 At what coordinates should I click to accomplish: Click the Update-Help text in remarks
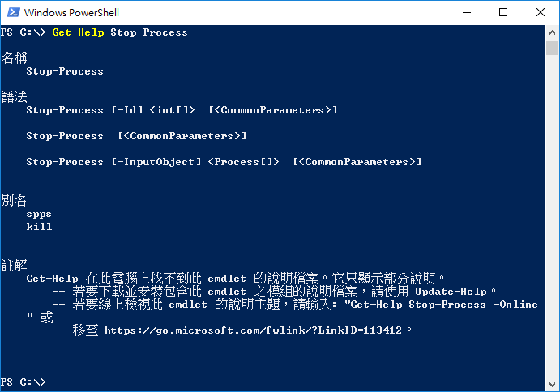click(x=451, y=292)
